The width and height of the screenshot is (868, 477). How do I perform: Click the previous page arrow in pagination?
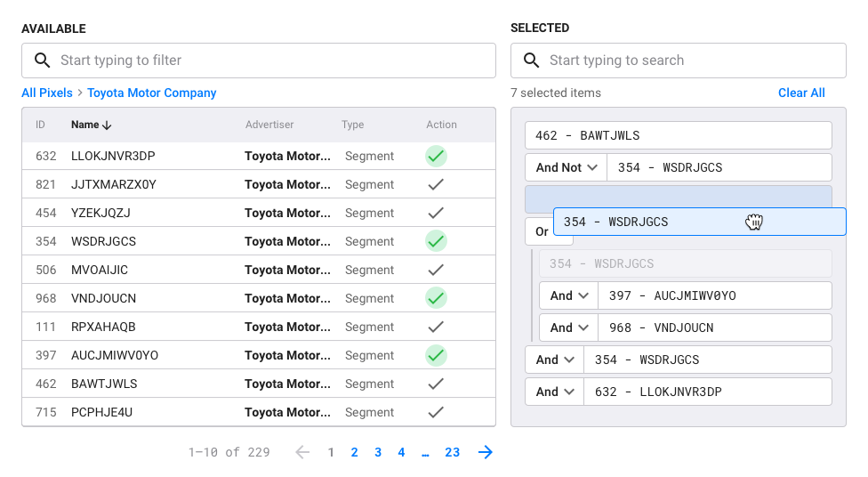(302, 452)
